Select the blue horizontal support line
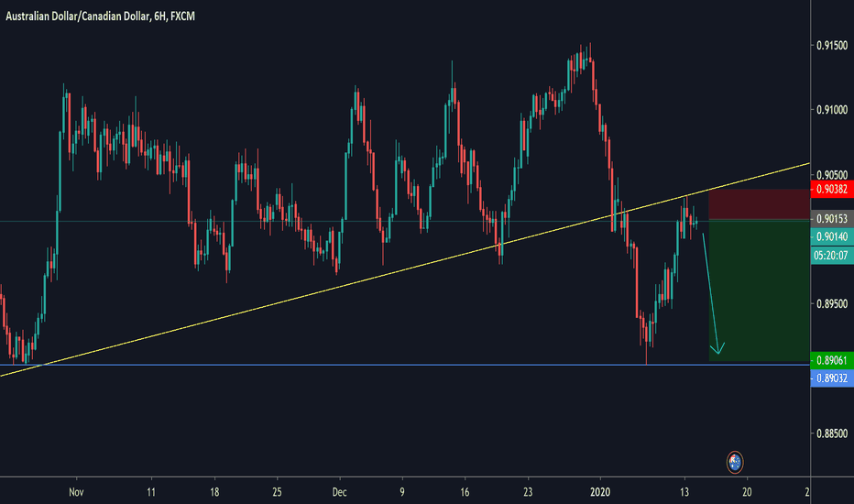854x504 pixels. 367,365
